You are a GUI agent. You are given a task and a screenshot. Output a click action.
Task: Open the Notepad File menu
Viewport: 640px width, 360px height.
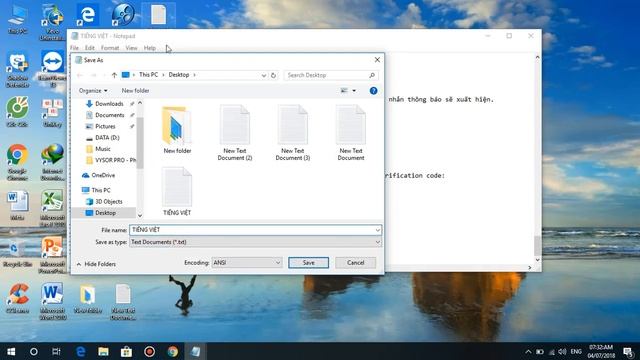[74, 48]
